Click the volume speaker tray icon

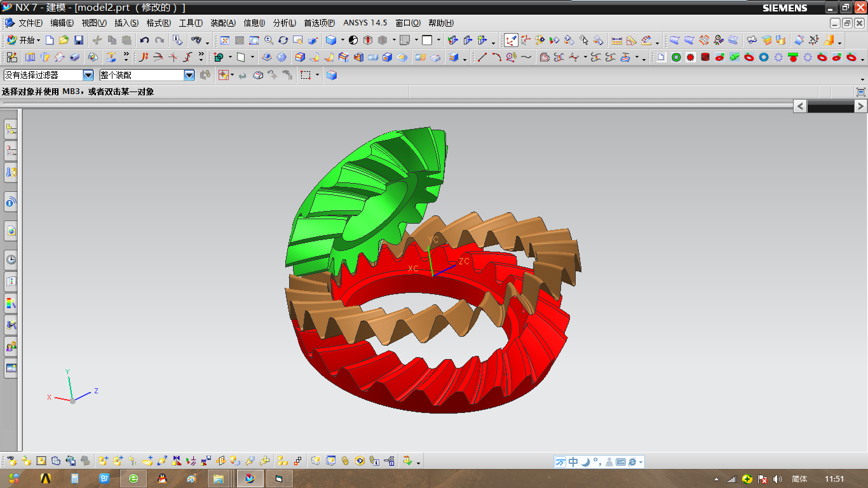778,479
